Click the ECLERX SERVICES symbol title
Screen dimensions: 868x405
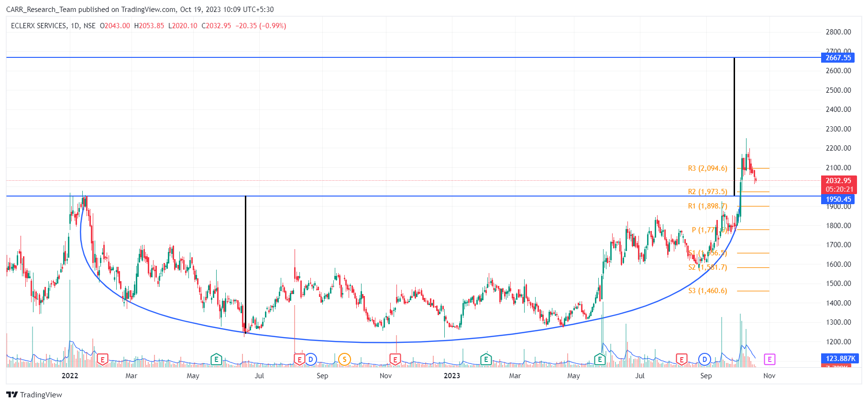[x=39, y=26]
